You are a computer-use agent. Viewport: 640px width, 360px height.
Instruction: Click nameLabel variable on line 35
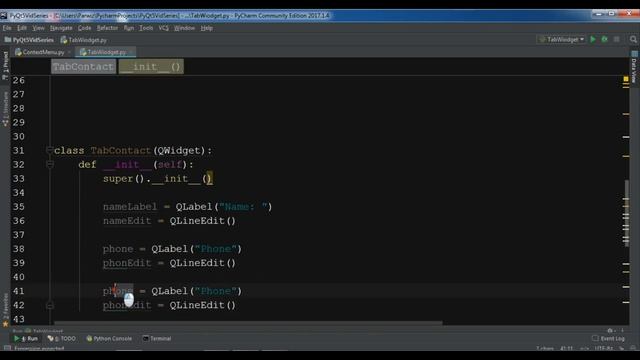click(130, 207)
